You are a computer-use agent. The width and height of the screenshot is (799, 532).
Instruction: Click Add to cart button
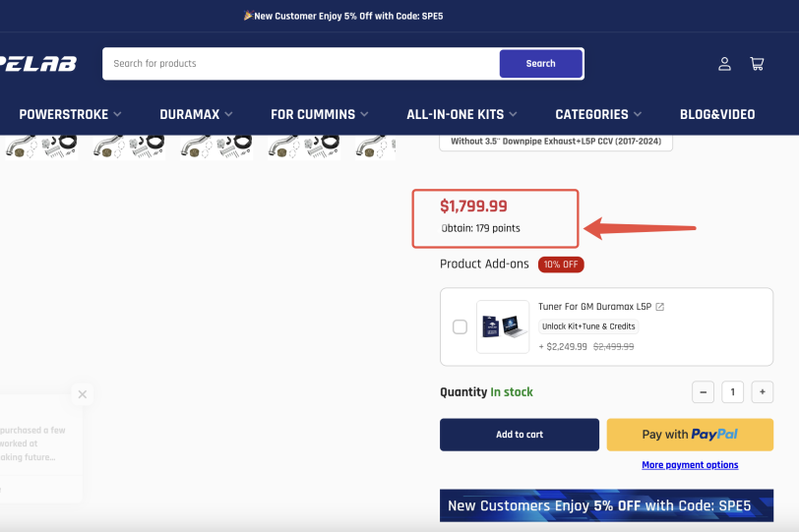[x=519, y=435]
